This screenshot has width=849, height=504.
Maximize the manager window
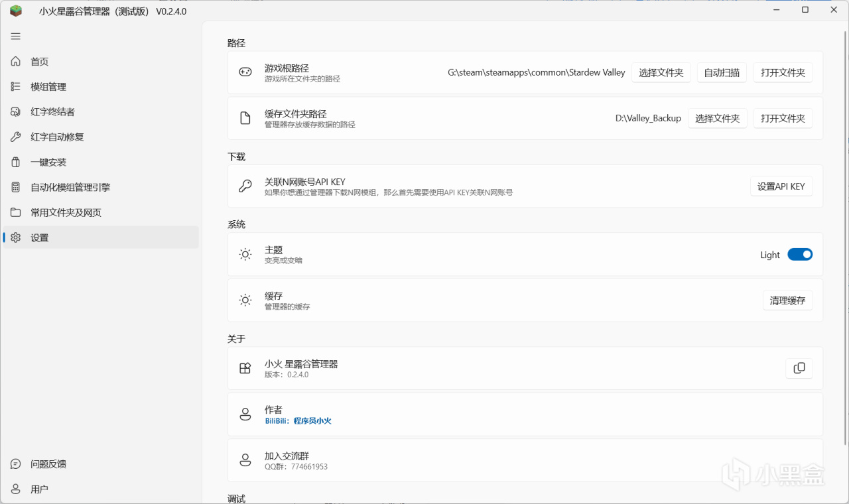(805, 10)
